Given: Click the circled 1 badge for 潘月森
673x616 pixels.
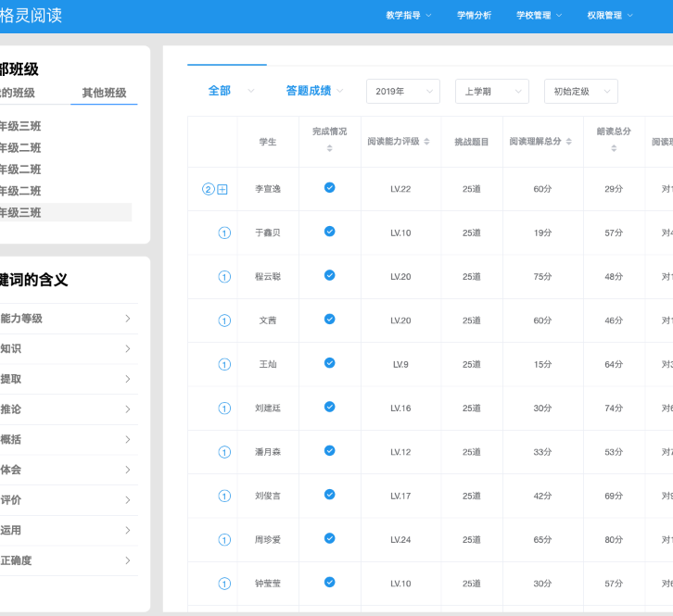Looking at the screenshot, I should pos(224,452).
